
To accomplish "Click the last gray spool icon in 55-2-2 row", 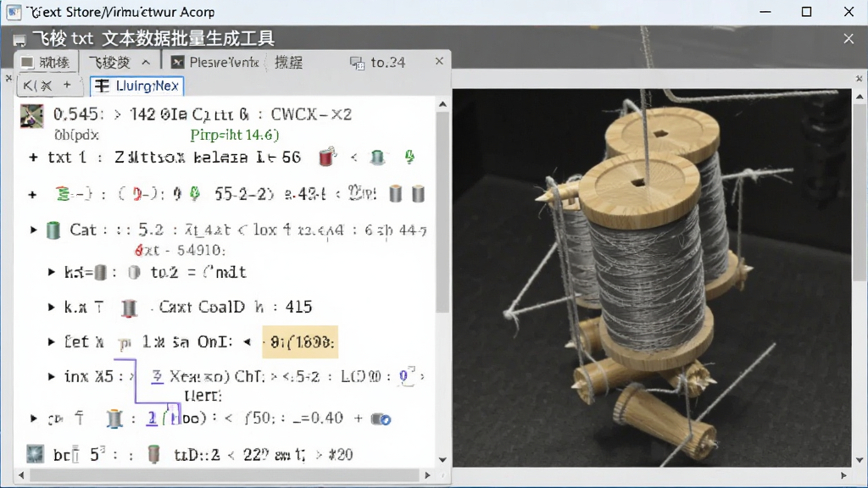I will [x=419, y=194].
